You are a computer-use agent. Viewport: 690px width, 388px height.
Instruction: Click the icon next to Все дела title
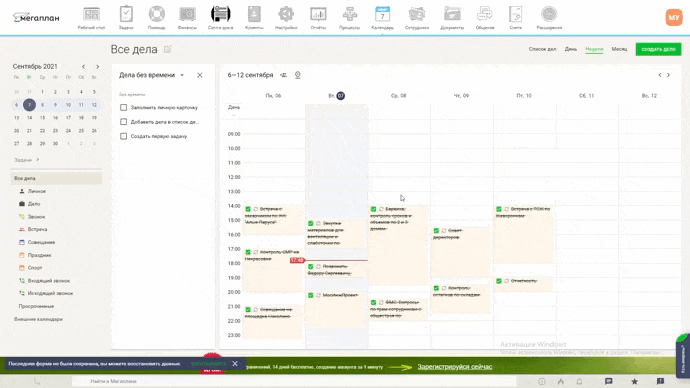167,49
